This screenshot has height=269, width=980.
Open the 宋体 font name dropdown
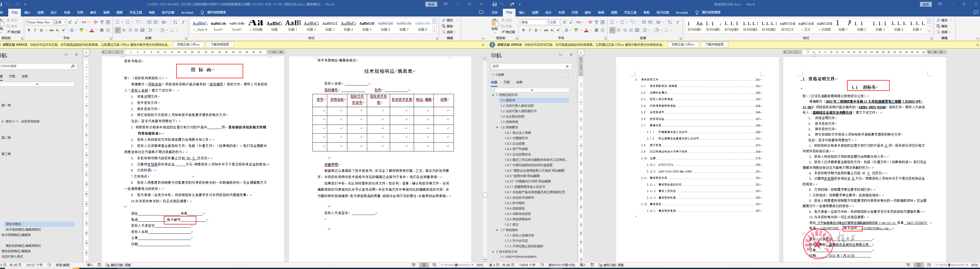[x=546, y=22]
